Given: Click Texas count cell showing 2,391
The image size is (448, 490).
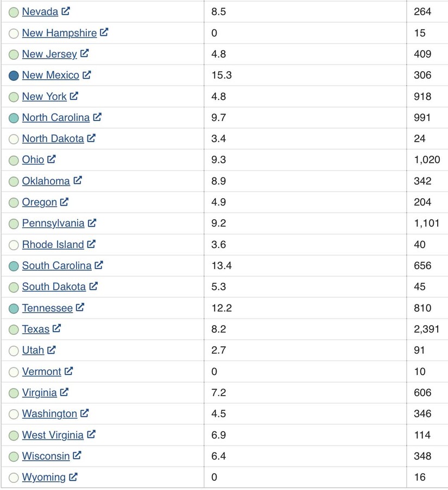Looking at the screenshot, I should [x=426, y=329].
